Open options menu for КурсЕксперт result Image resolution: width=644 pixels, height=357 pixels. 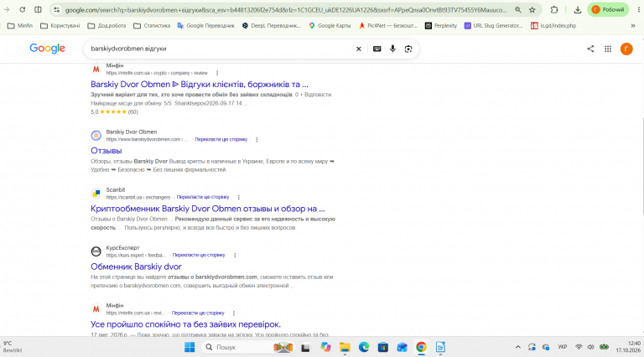click(x=235, y=256)
